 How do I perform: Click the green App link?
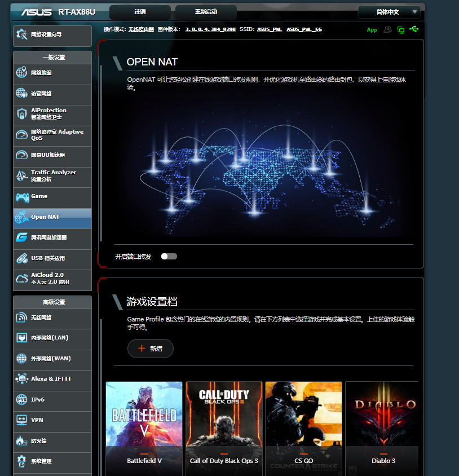click(372, 30)
